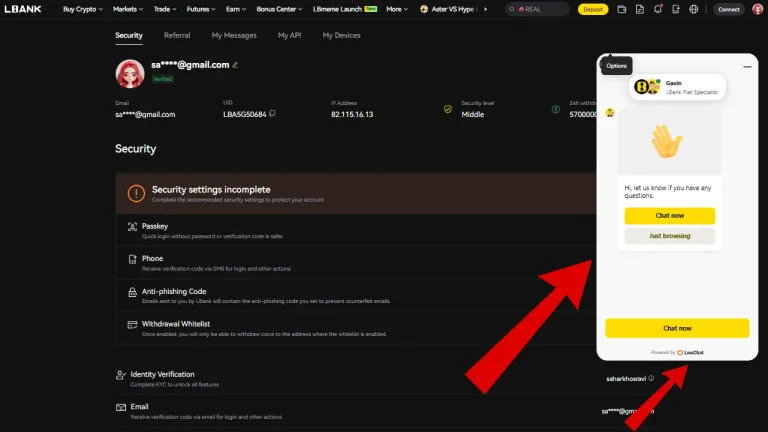Image resolution: width=768 pixels, height=432 pixels.
Task: Edit the account email pencil icon
Action: pos(235,65)
